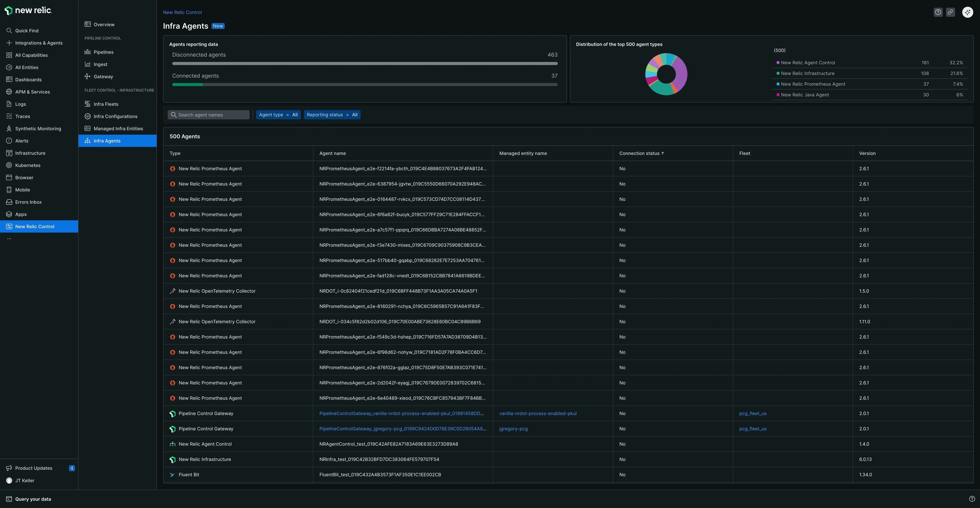Screen dimensions: 980x508
Task: Open the Agent type filter dropdown
Action: point(278,115)
